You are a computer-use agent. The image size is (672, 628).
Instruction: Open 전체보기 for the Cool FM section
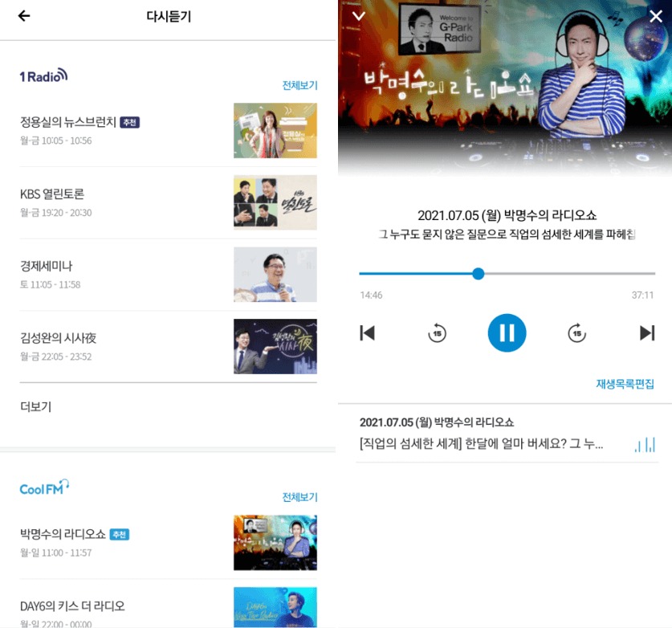click(299, 497)
